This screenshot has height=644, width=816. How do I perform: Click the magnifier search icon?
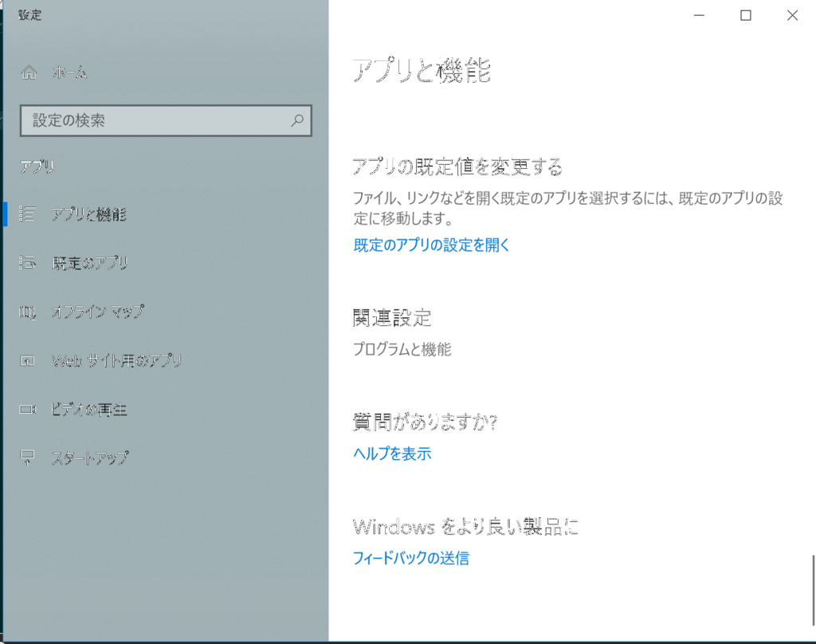pos(297,121)
